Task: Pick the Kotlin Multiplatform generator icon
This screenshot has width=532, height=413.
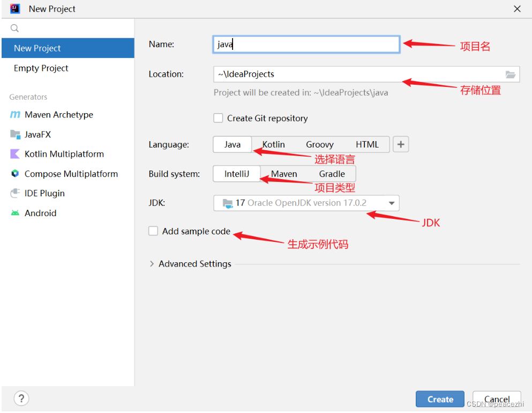Action: tap(15, 154)
